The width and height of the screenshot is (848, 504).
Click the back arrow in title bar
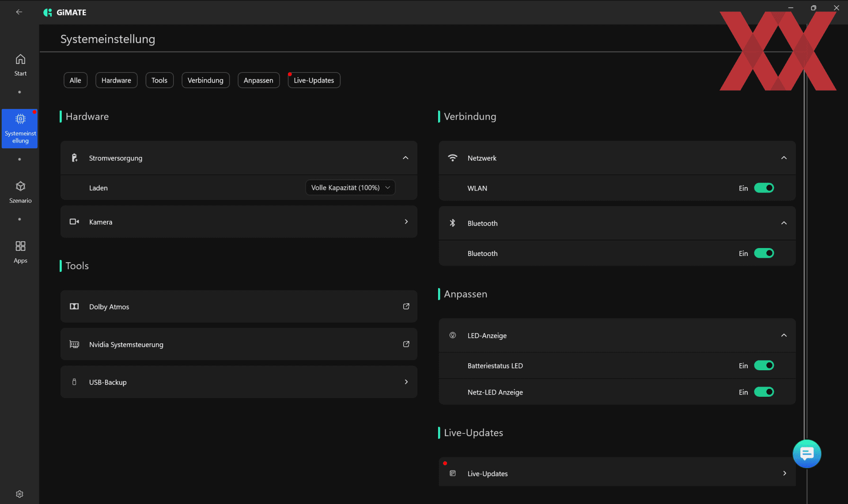click(x=19, y=12)
